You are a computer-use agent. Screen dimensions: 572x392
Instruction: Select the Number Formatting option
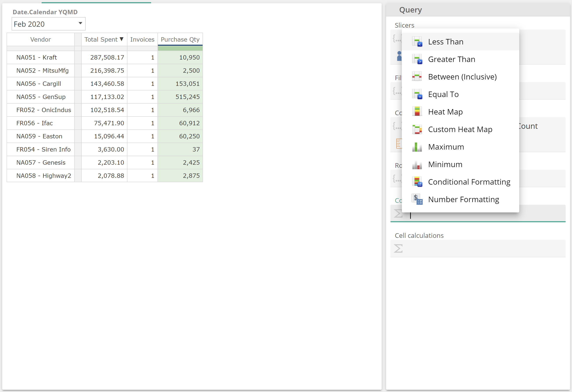click(463, 199)
